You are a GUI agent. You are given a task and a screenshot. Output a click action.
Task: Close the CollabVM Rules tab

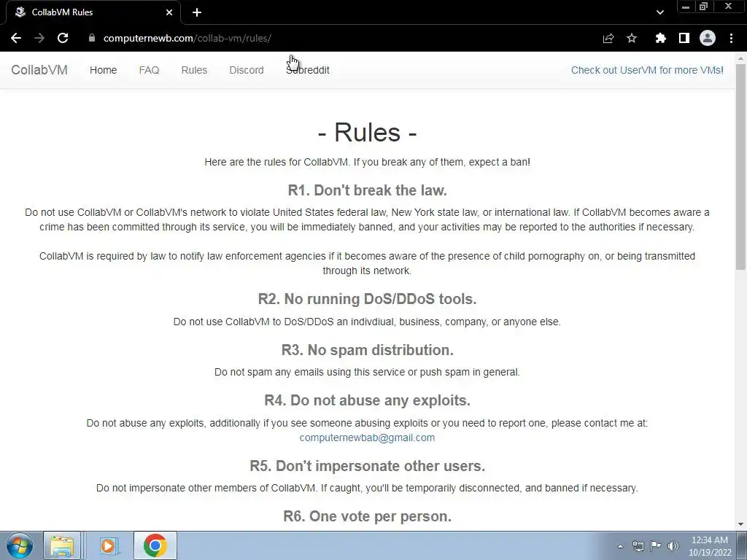(x=169, y=12)
